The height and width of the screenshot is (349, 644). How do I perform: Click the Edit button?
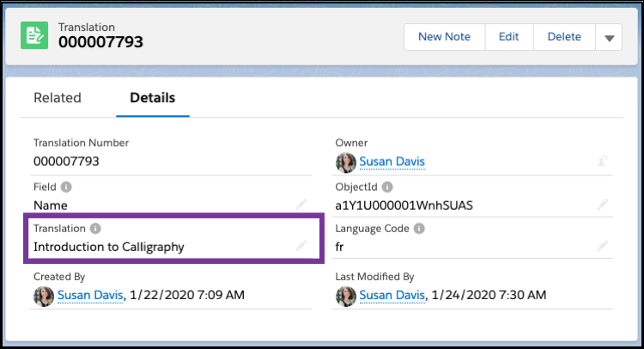point(509,37)
